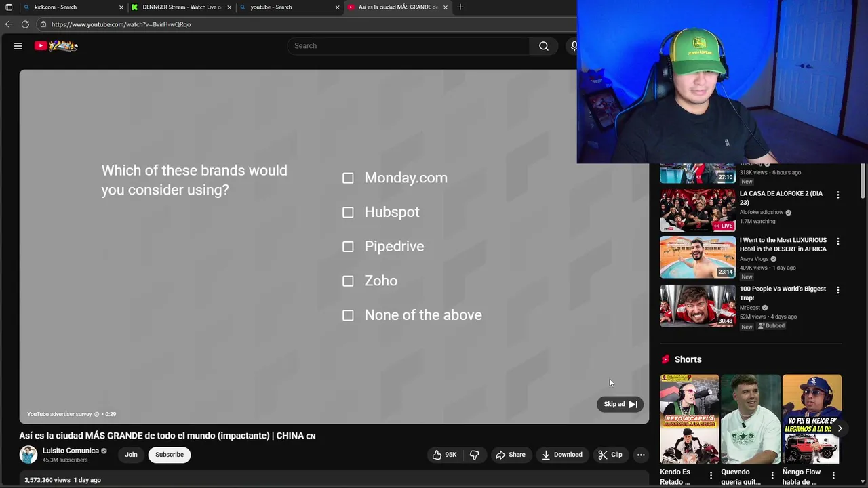Click the search magnifier button

[543, 46]
